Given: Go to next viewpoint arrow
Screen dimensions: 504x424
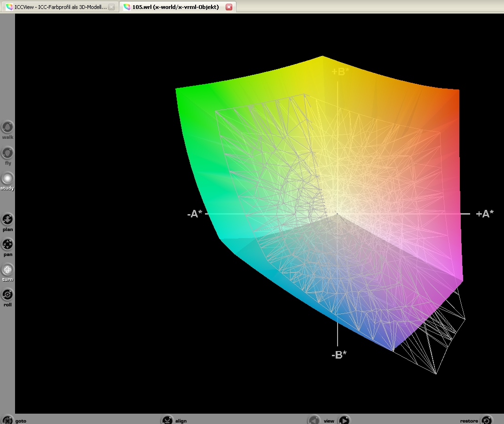Looking at the screenshot, I should pos(344,420).
